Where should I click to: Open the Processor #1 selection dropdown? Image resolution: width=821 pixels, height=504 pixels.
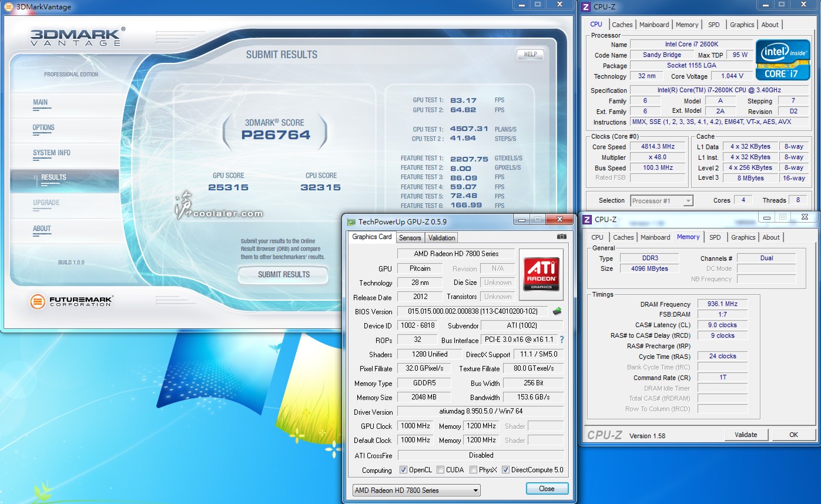[x=662, y=201]
